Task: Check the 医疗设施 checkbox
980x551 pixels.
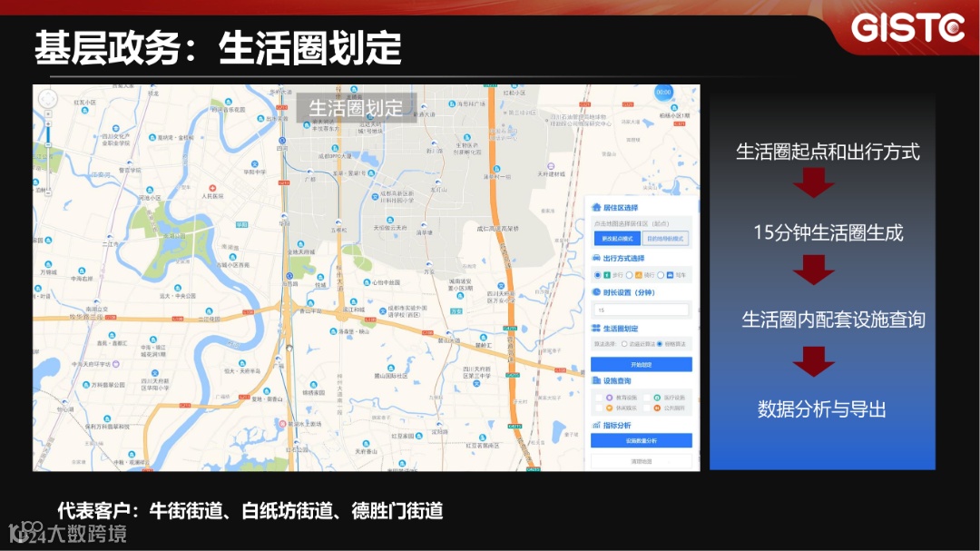Action: [647, 398]
